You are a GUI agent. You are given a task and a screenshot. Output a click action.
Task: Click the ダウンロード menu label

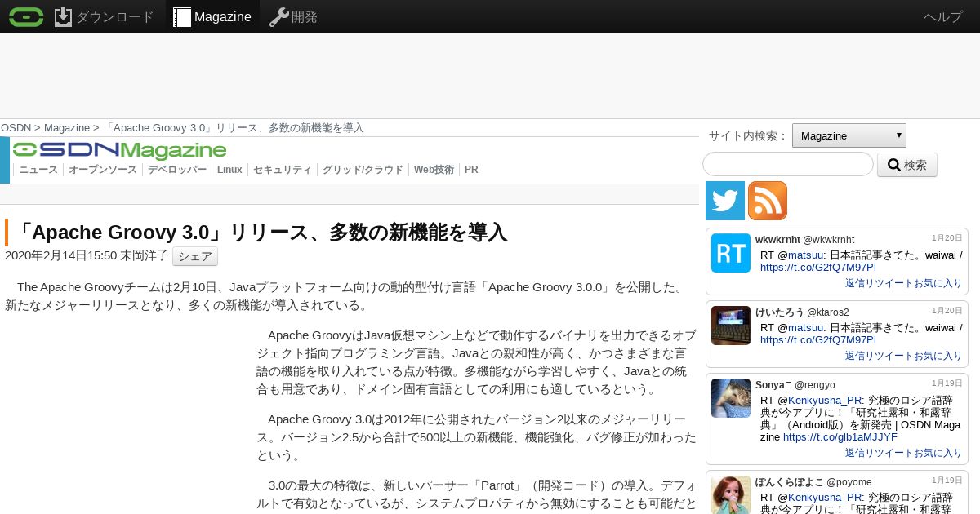[114, 17]
